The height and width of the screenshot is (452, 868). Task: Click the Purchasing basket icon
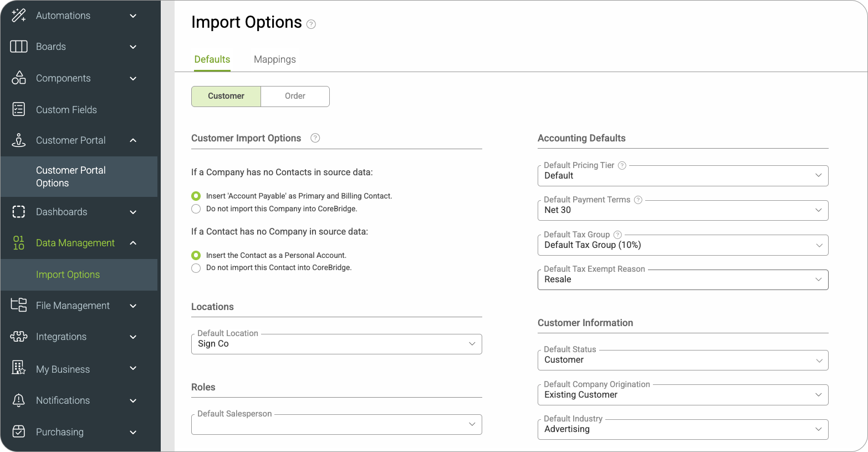tap(19, 431)
